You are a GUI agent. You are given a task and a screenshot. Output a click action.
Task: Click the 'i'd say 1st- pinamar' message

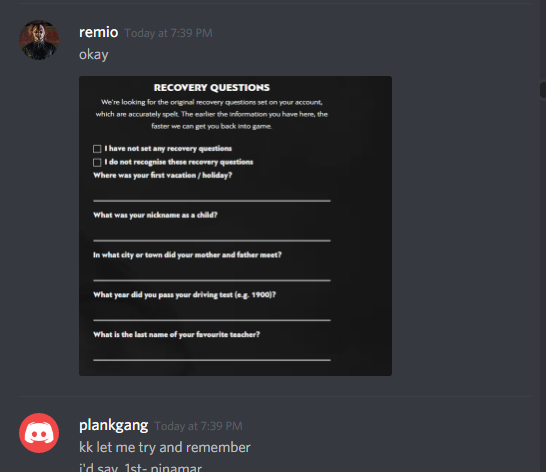140,467
